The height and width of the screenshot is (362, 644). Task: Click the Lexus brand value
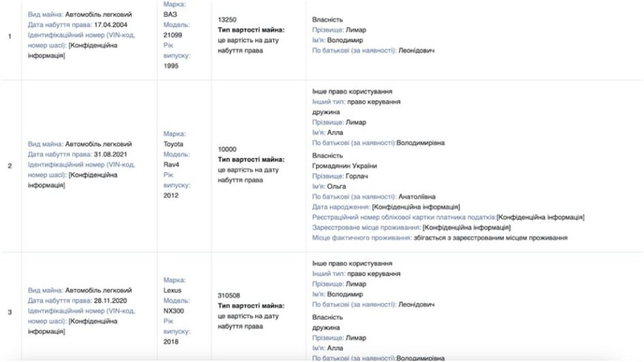pyautogui.click(x=172, y=290)
